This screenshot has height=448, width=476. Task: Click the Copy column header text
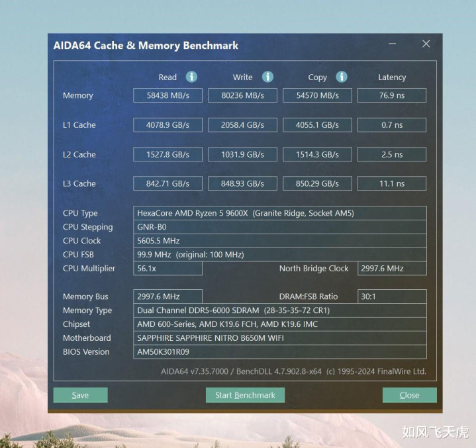318,77
